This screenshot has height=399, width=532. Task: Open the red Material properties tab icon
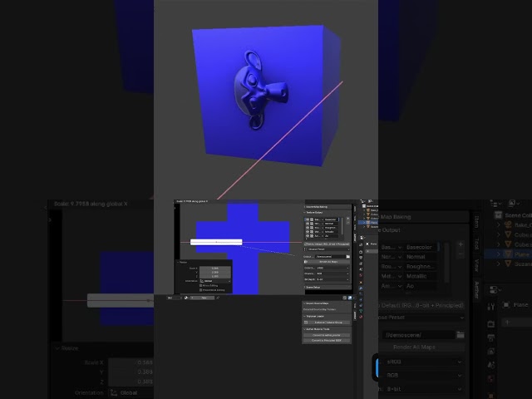(x=361, y=317)
